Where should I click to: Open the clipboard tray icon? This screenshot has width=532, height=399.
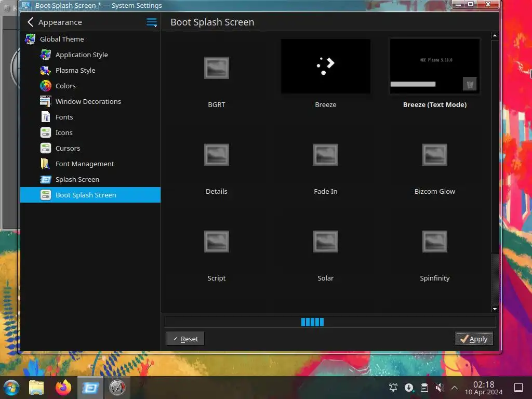[x=424, y=388]
